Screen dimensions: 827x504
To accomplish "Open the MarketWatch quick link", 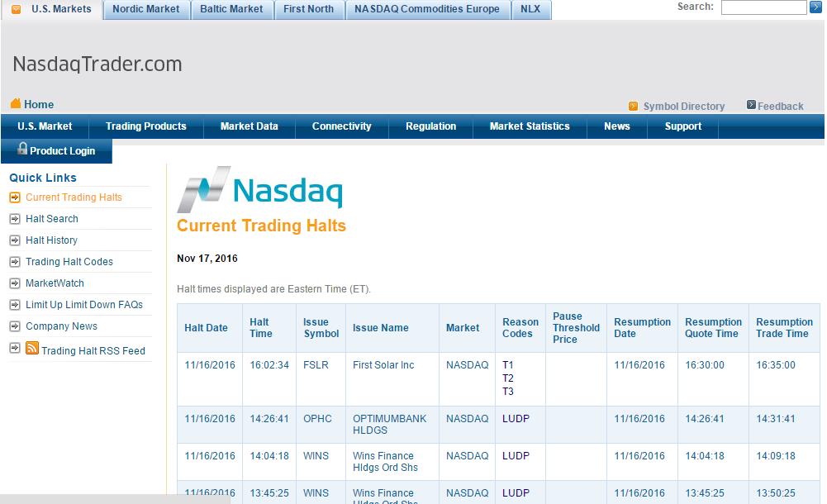I will [55, 283].
